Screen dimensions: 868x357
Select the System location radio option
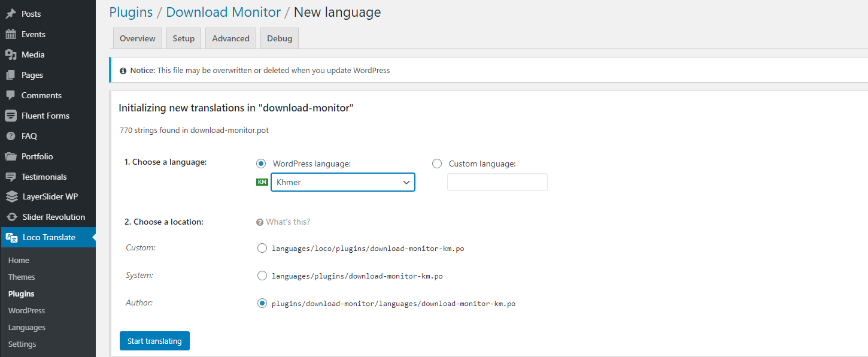point(262,276)
